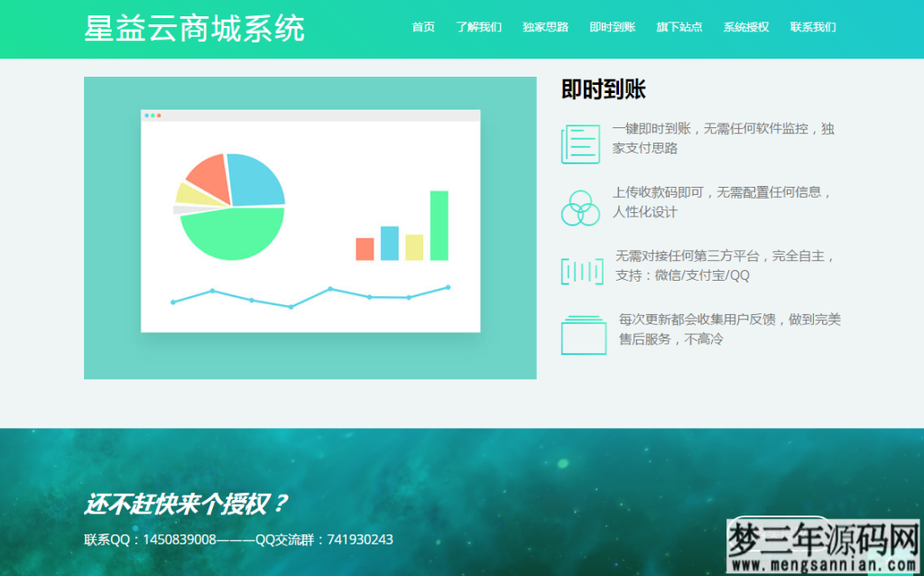Select the 独家思路 menu item
924x576 pixels.
click(545, 27)
